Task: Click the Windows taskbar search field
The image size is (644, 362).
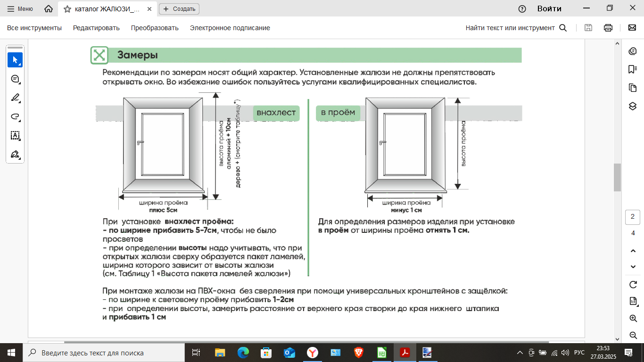Action: [104, 353]
